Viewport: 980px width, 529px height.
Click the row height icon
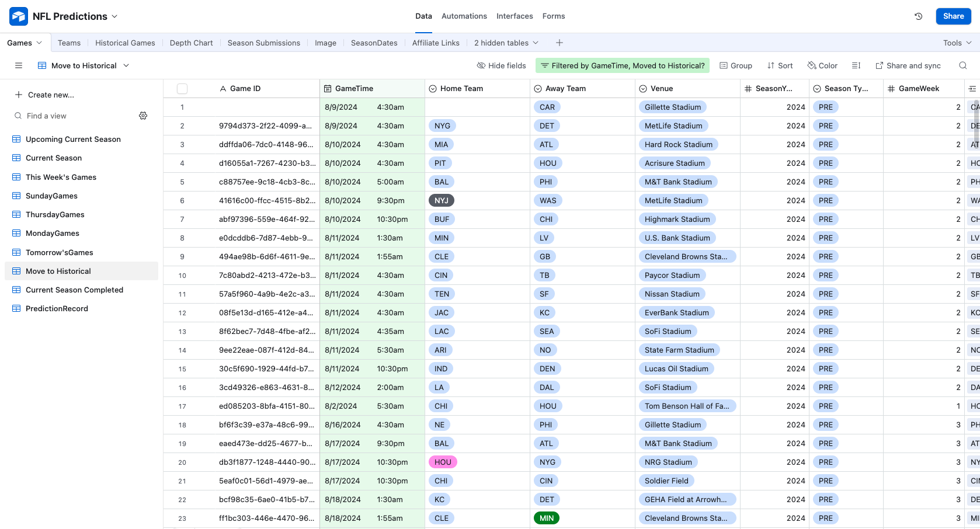click(856, 65)
